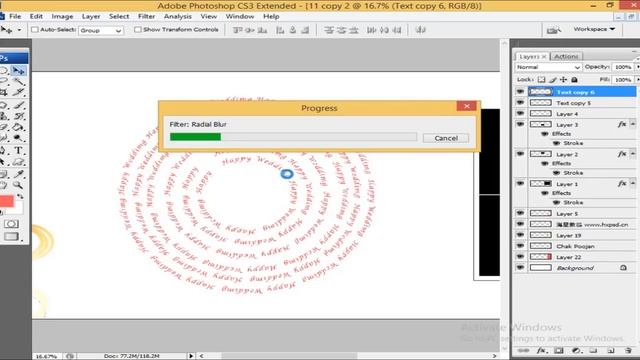This screenshot has height=360, width=640.
Task: Select the Custom Shape tool
Action: 18,162
